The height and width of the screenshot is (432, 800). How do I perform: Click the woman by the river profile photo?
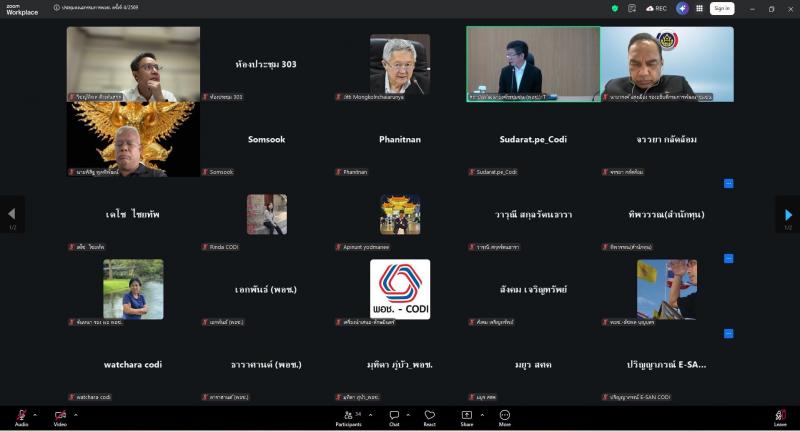[133, 289]
